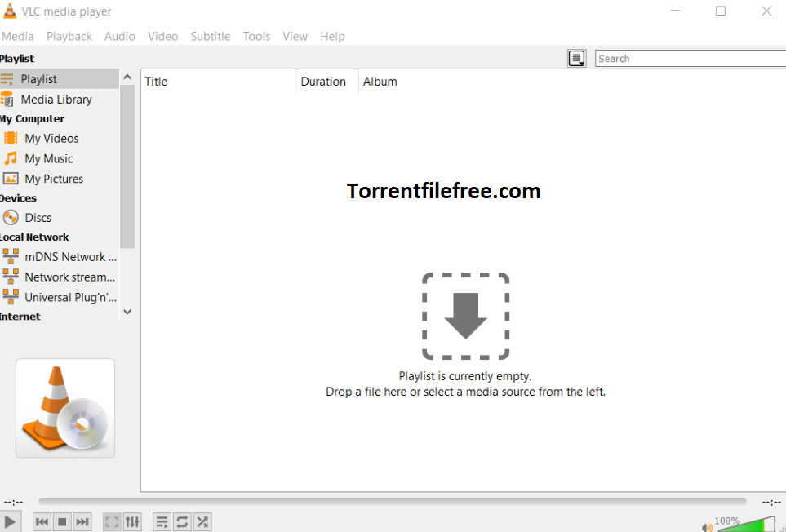Open the Subtitle menu

[211, 37]
